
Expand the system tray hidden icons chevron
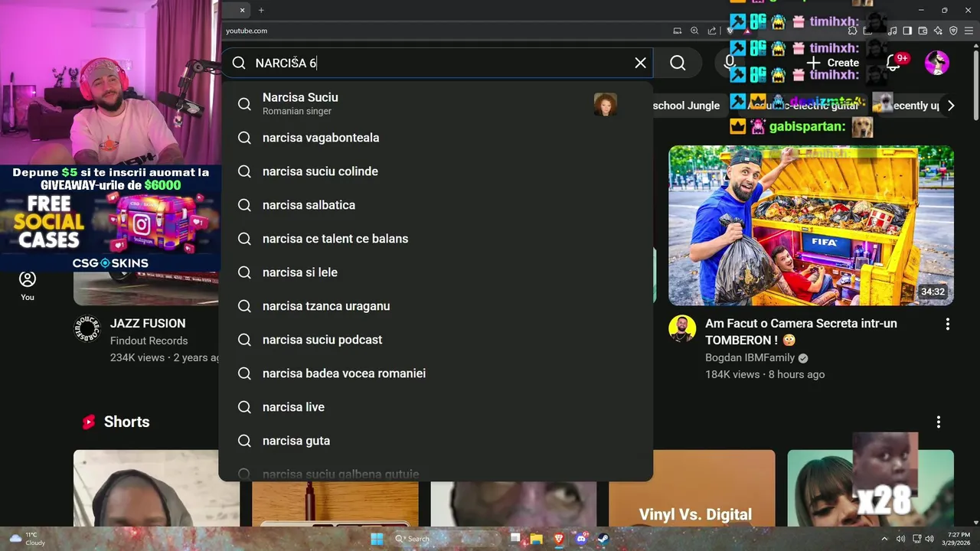pos(884,539)
